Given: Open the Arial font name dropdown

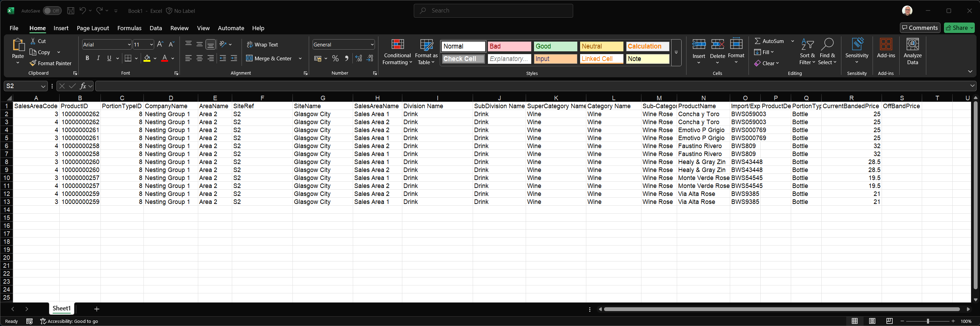Looking at the screenshot, I should 129,44.
